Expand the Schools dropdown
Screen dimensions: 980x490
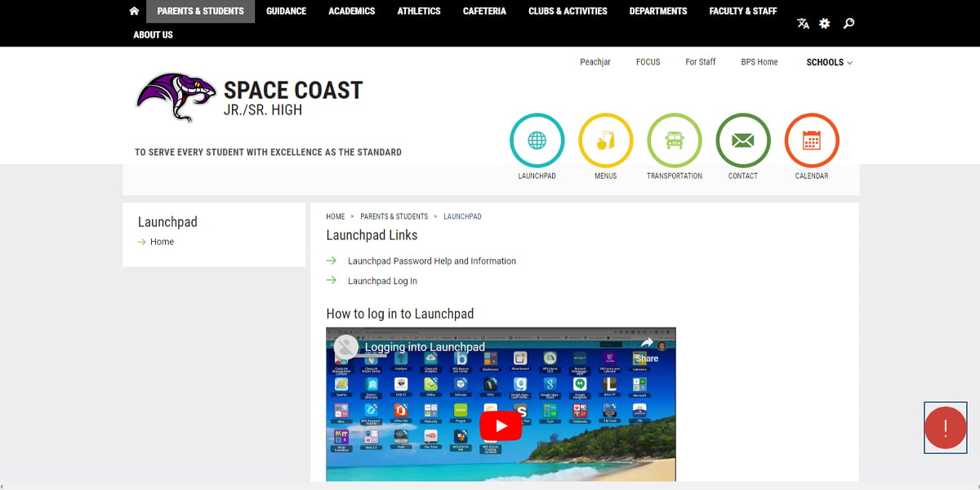coord(829,62)
